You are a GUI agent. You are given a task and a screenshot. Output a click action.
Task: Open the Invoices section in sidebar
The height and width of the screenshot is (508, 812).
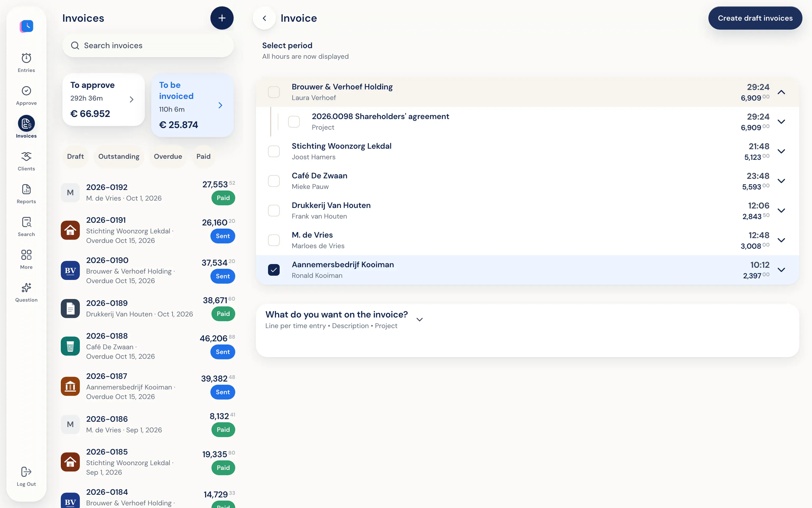tap(26, 127)
